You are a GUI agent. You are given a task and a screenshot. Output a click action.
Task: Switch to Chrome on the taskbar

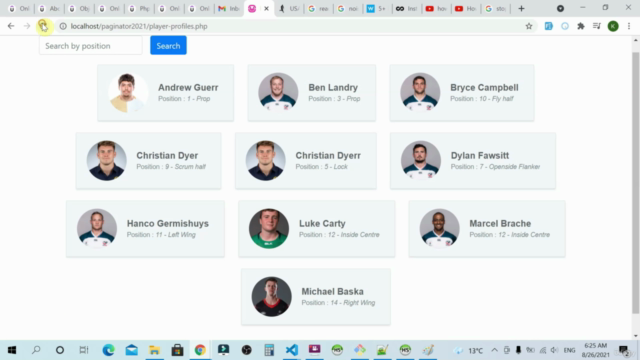pyautogui.click(x=200, y=350)
